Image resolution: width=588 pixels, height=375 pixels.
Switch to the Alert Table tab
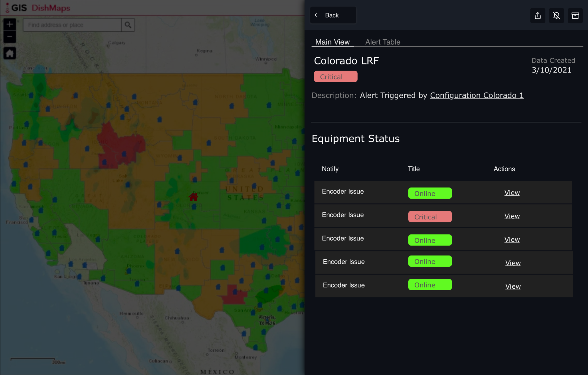pos(382,42)
